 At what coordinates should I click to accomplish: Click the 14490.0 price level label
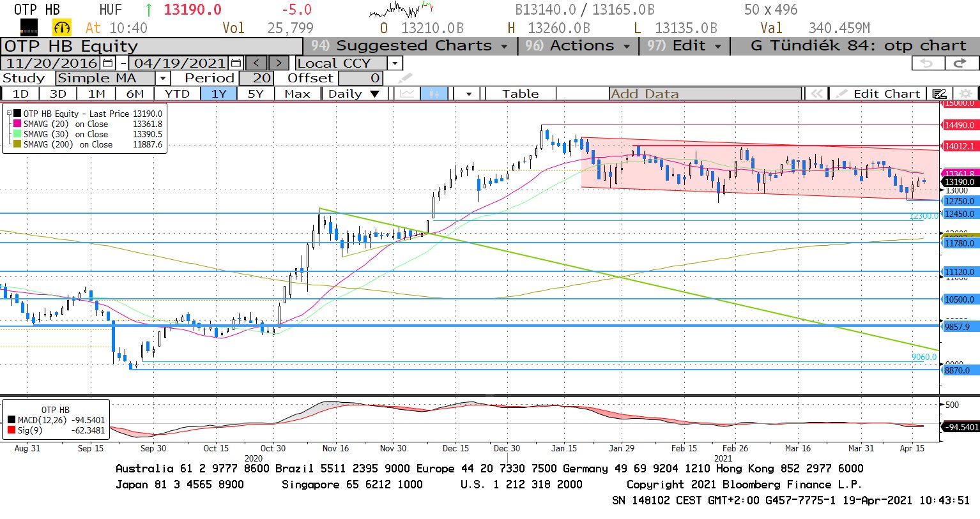click(x=960, y=125)
